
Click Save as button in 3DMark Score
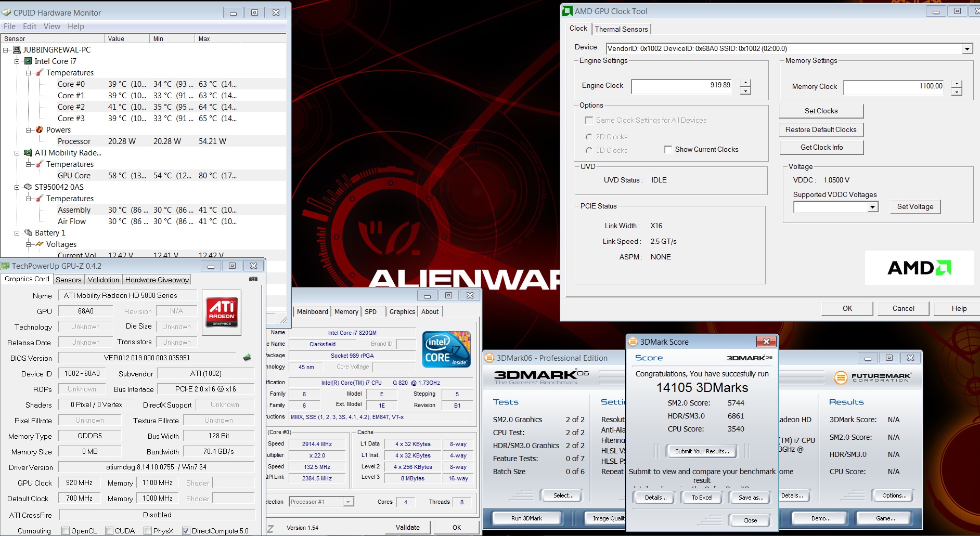(751, 498)
